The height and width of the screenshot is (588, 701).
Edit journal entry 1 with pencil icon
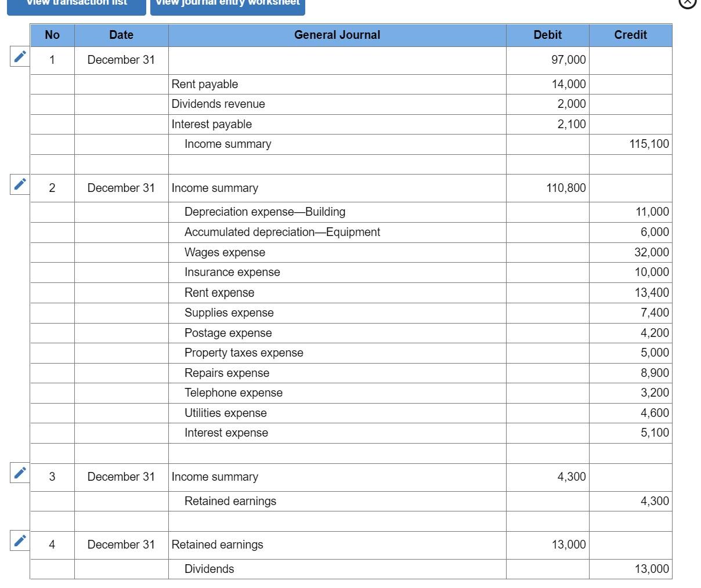point(20,56)
